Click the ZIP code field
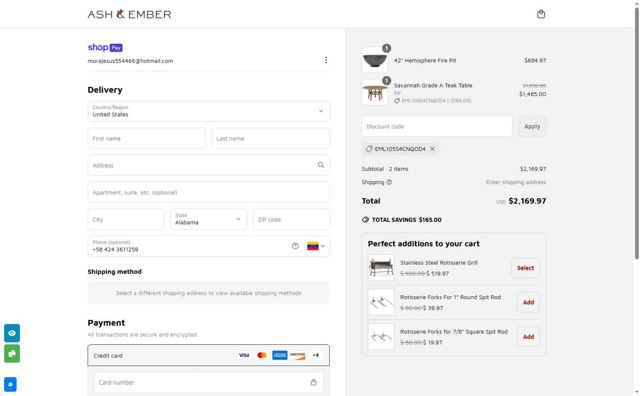Screen dimensions: 640x396 (x=291, y=219)
